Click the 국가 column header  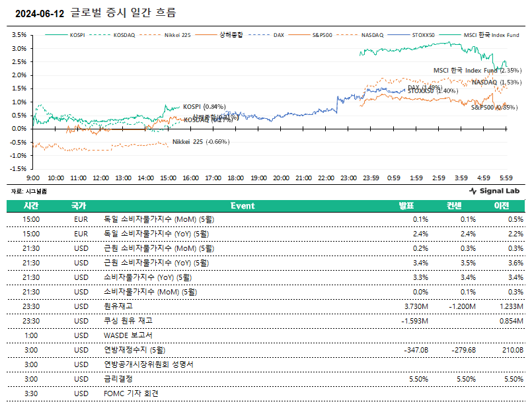tap(79, 206)
